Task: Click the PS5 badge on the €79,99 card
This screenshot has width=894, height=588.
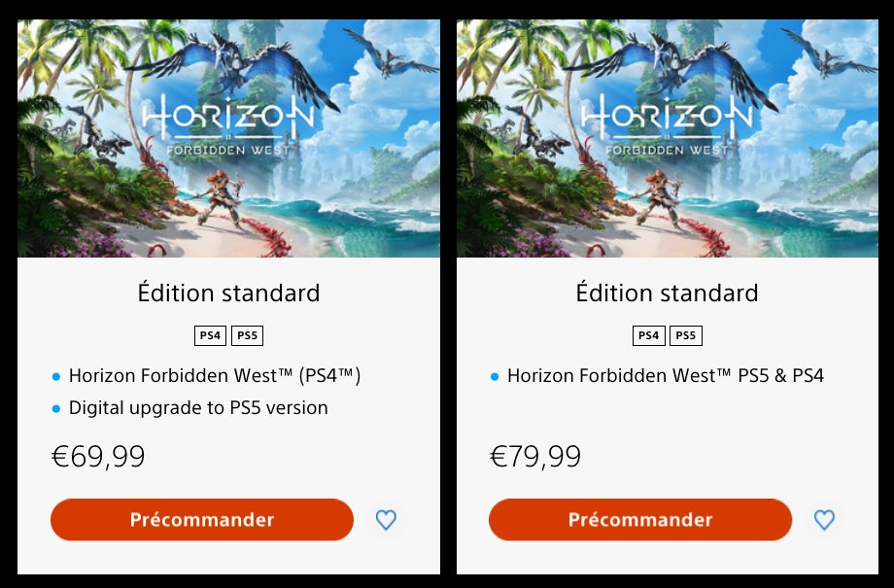Action: click(x=685, y=336)
